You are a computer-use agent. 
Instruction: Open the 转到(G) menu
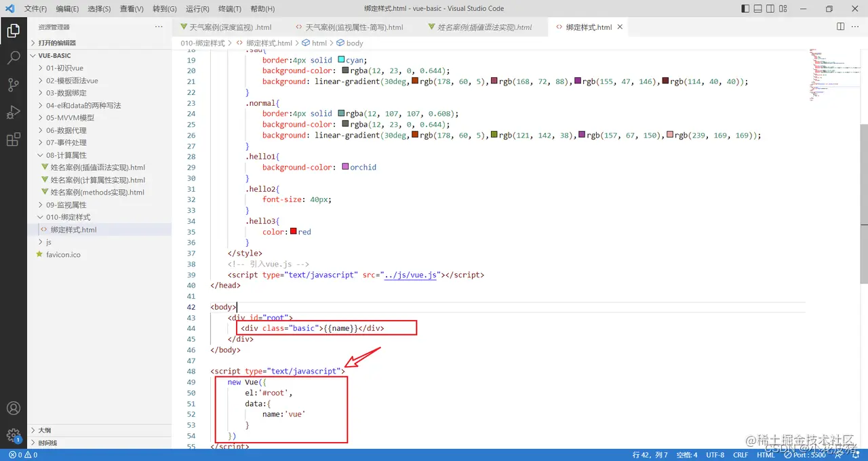pyautogui.click(x=165, y=9)
